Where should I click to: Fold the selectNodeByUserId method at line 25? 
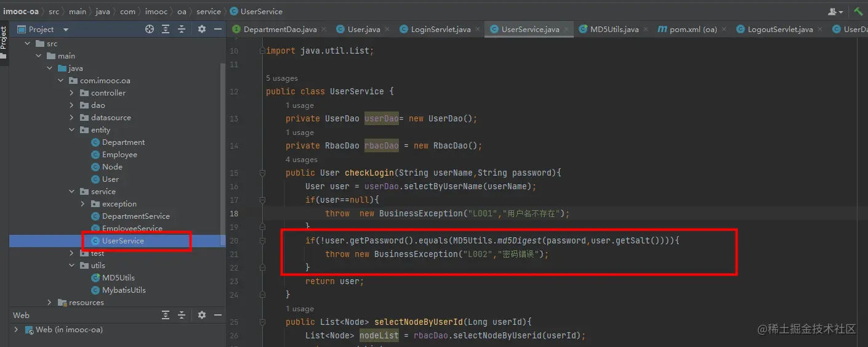click(262, 322)
